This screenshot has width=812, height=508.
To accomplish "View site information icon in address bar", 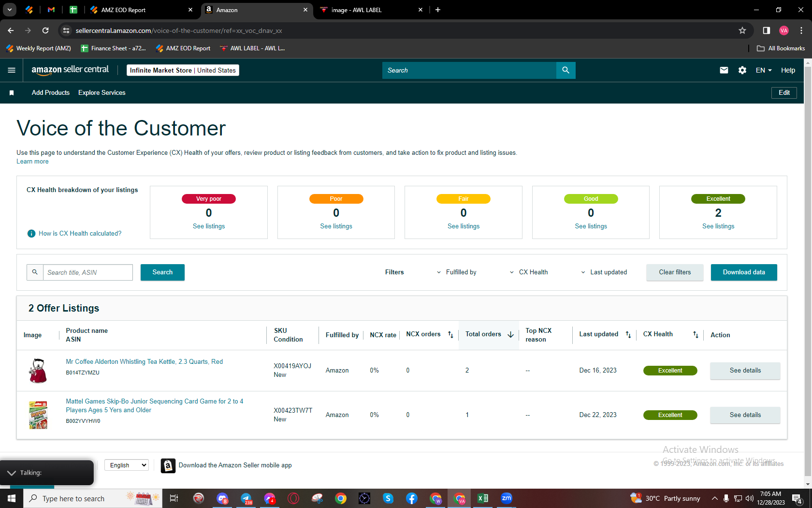I will 66,30.
